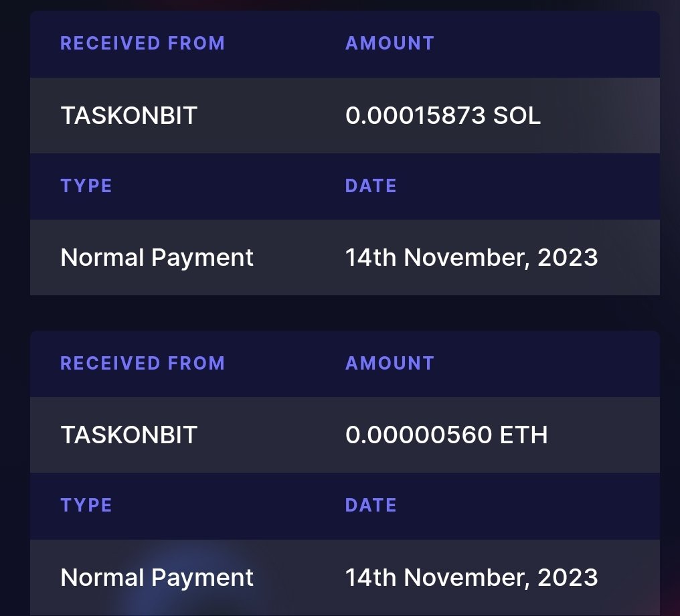Screen dimensions: 680x616
Task: Click RECEIVED FROM header in SOL card
Action: pyautogui.click(x=143, y=44)
